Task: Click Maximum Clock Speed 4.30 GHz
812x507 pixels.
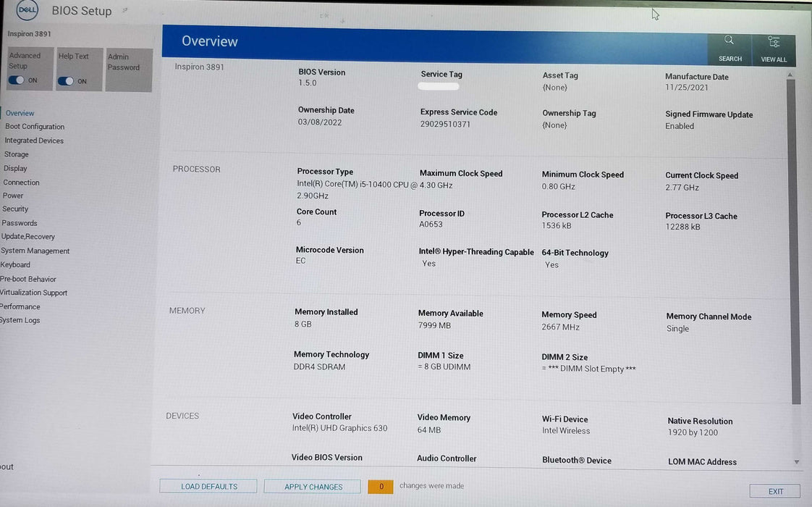Action: click(436, 185)
